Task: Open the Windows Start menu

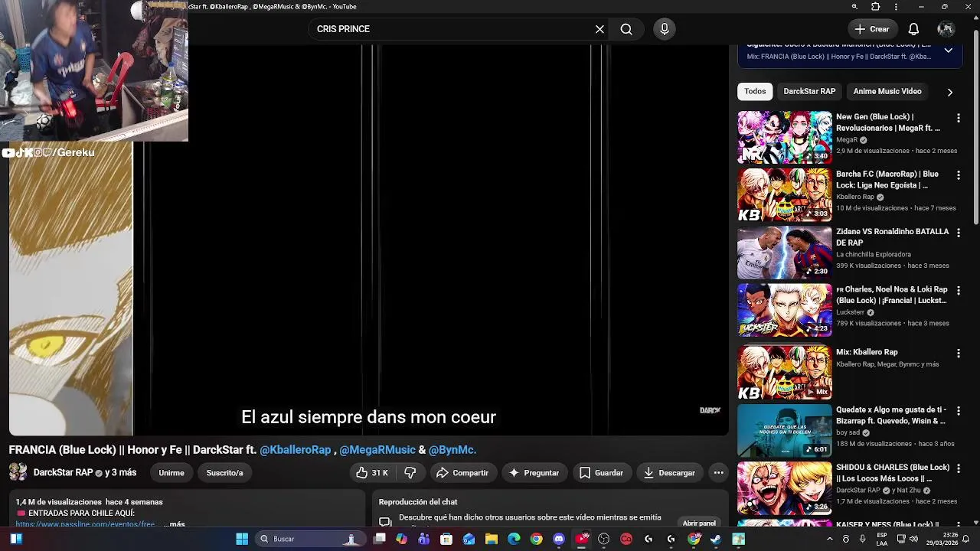Action: pyautogui.click(x=242, y=539)
